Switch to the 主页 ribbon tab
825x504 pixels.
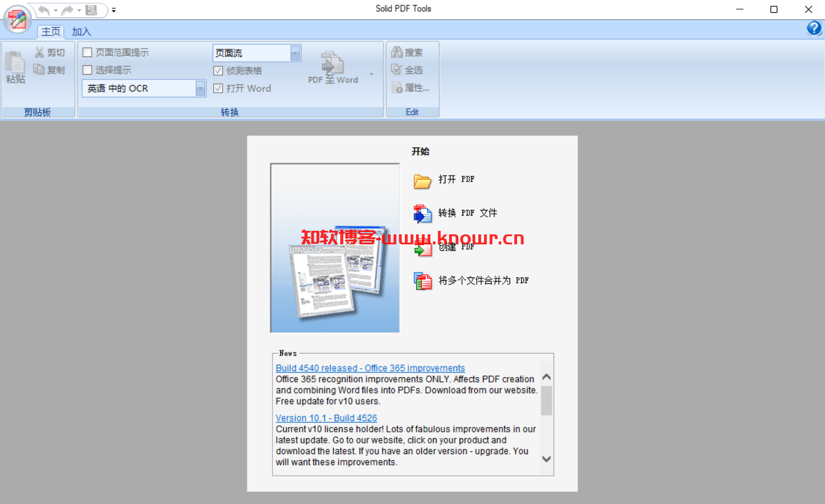(x=51, y=32)
